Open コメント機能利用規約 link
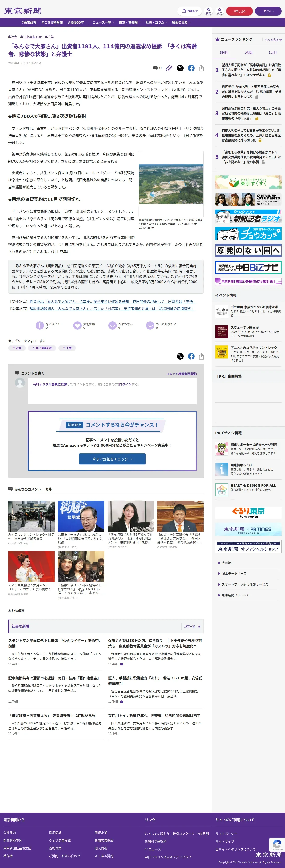The image size is (285, 868). [x=181, y=374]
